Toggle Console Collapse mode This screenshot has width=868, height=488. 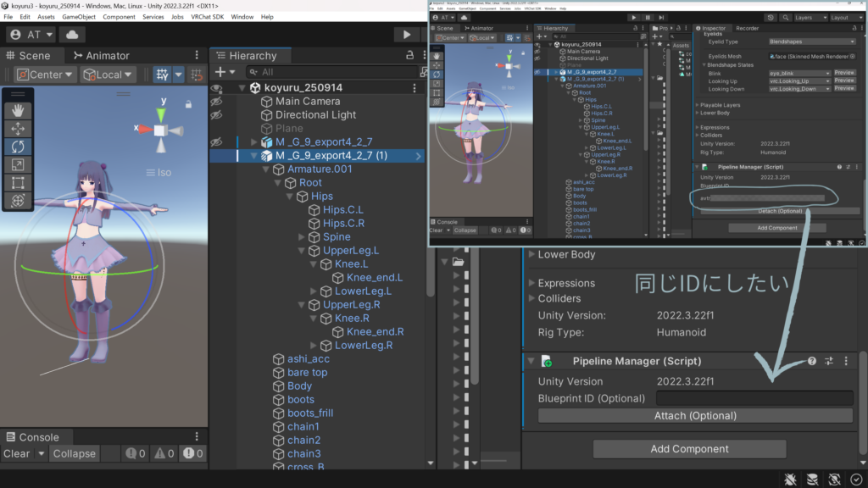[x=75, y=454]
